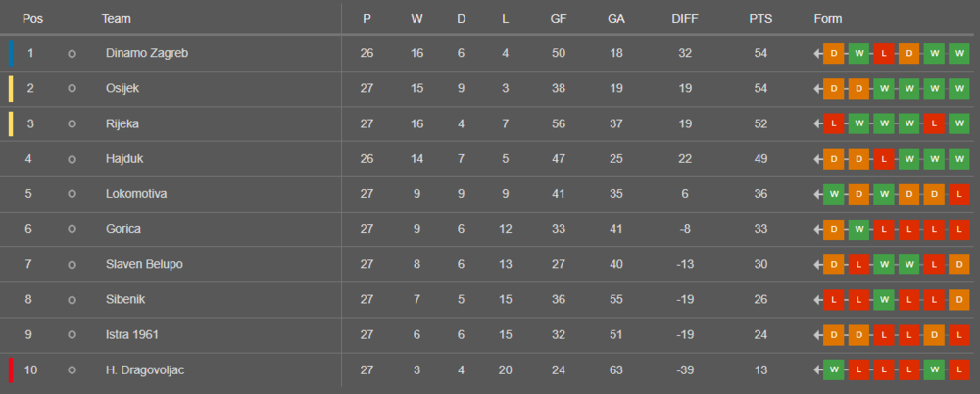Screen dimensions: 980x394
Task: Click the red L badge in Lokomotiva's form
Action: pyautogui.click(x=959, y=194)
